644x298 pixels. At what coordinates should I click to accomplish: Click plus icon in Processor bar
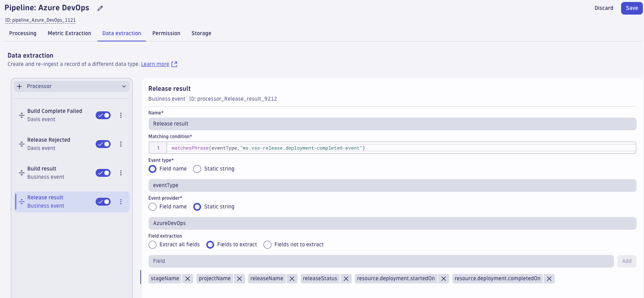pos(19,86)
